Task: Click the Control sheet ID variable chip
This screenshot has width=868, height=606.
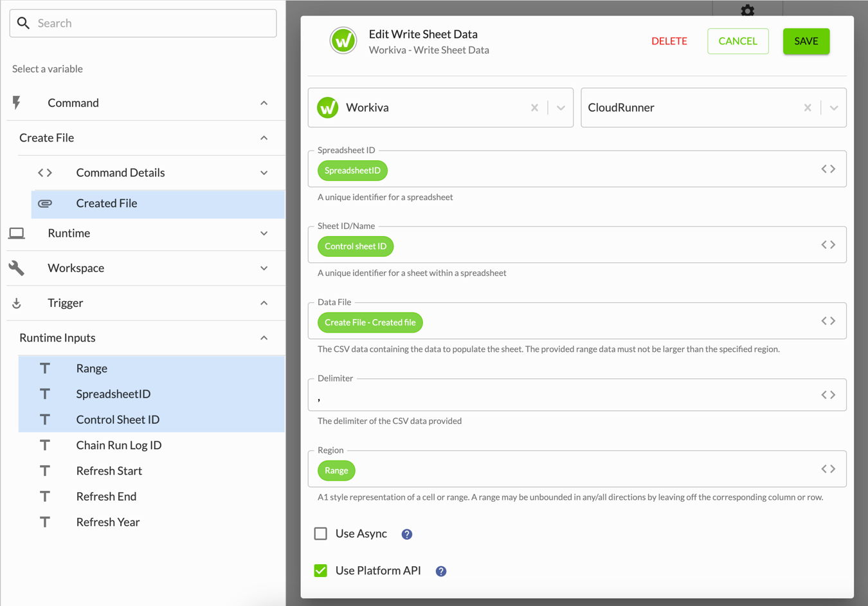Action: point(356,246)
